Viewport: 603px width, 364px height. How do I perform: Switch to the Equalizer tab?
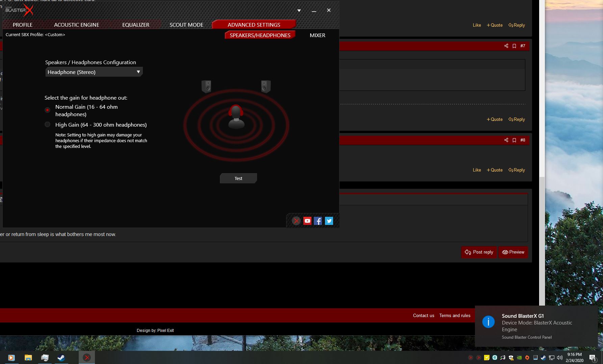[136, 25]
